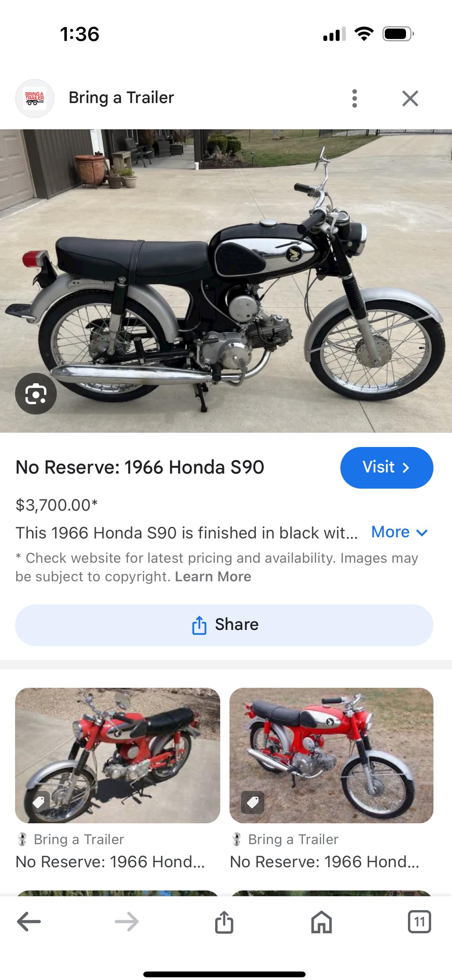Tap the product tag on right red Honda thumbnail

253,803
